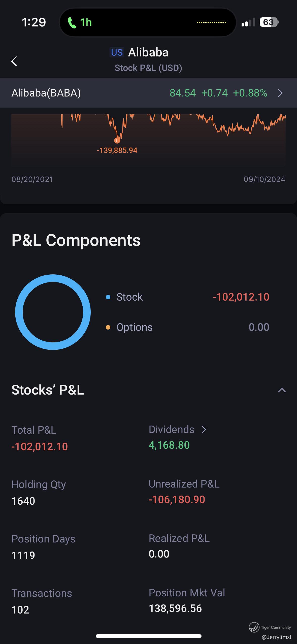Tap the Alibaba(BABA) ticker row
This screenshot has width=297, height=644.
click(46, 93)
